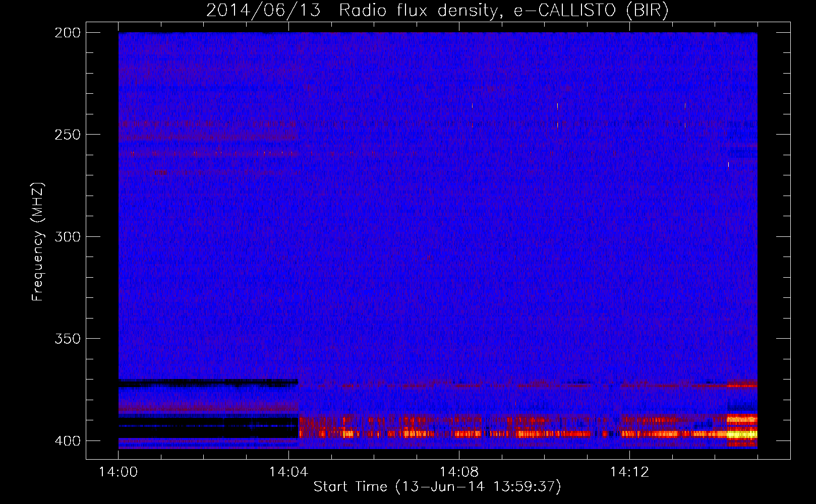Click the 200 frequency tick label
The width and height of the screenshot is (816, 504).
click(68, 33)
